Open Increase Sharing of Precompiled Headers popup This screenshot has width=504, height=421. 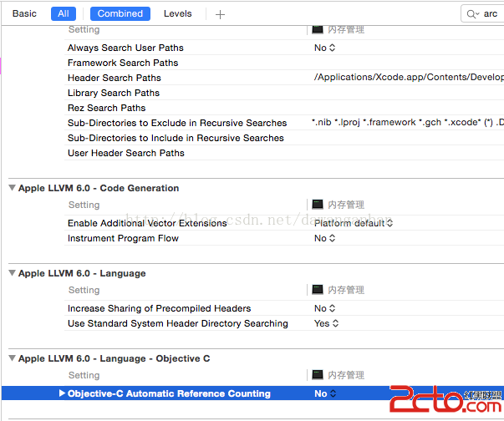point(324,308)
